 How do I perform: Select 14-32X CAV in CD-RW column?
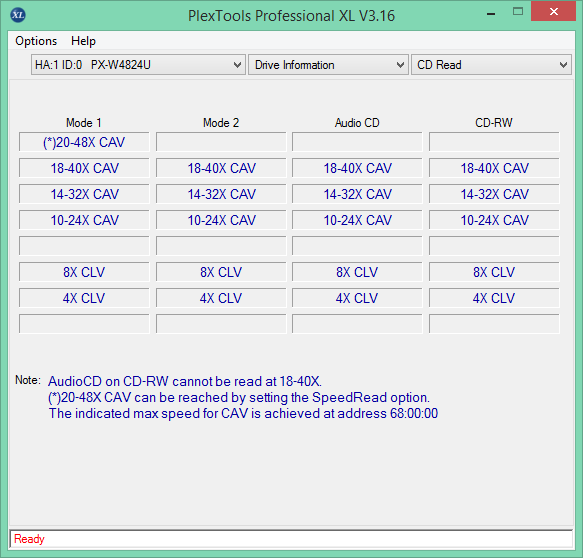pyautogui.click(x=494, y=194)
